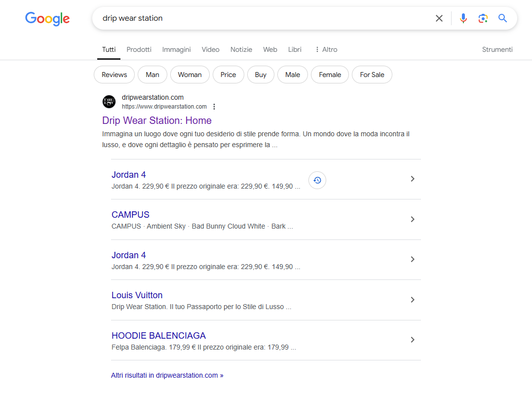
Task: Apply the Price filter chip
Action: coord(228,75)
